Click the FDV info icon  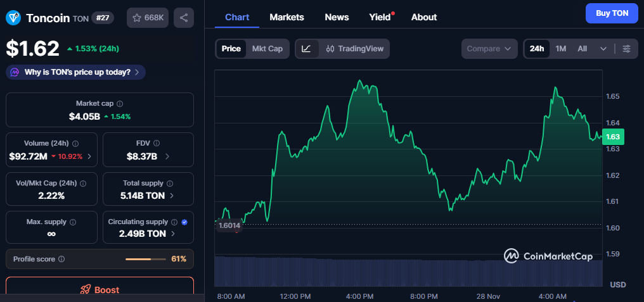(x=157, y=143)
